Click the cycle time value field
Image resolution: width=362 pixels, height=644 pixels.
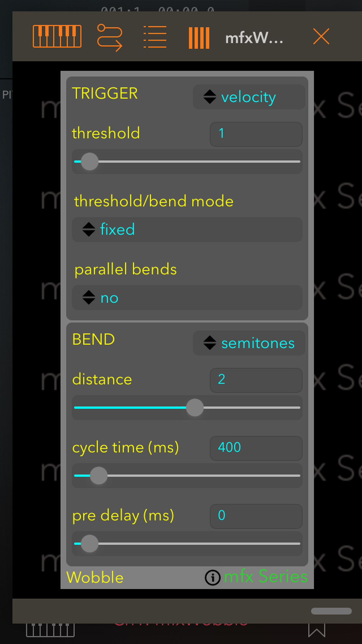point(256,448)
